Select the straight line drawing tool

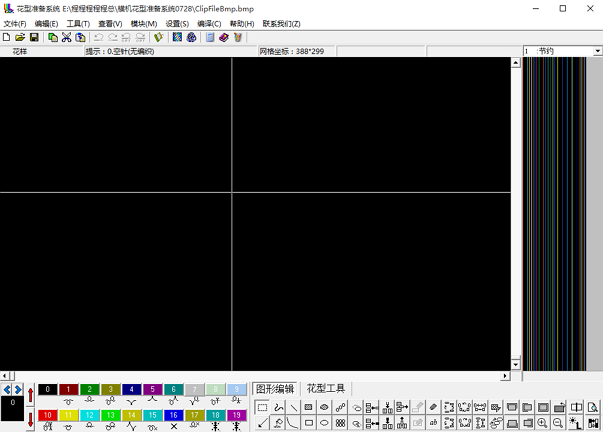coord(293,407)
